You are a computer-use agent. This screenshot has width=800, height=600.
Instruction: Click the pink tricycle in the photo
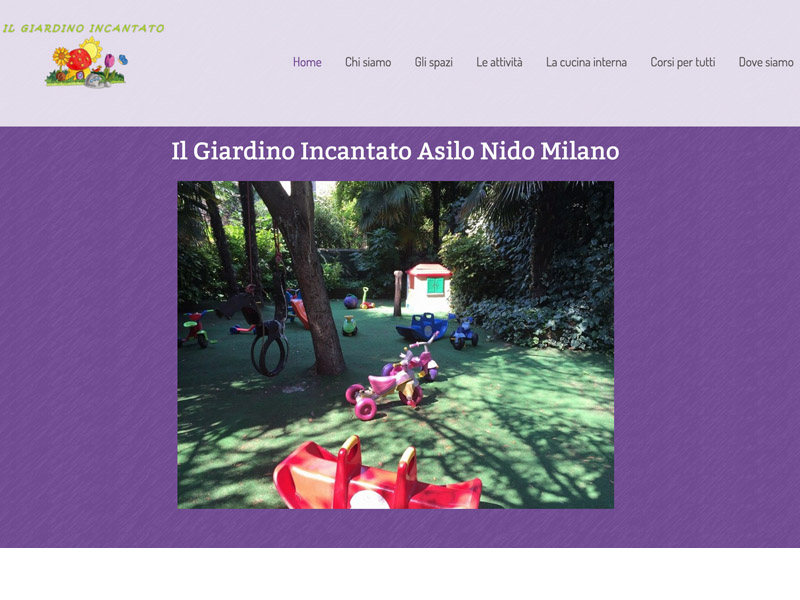393,378
